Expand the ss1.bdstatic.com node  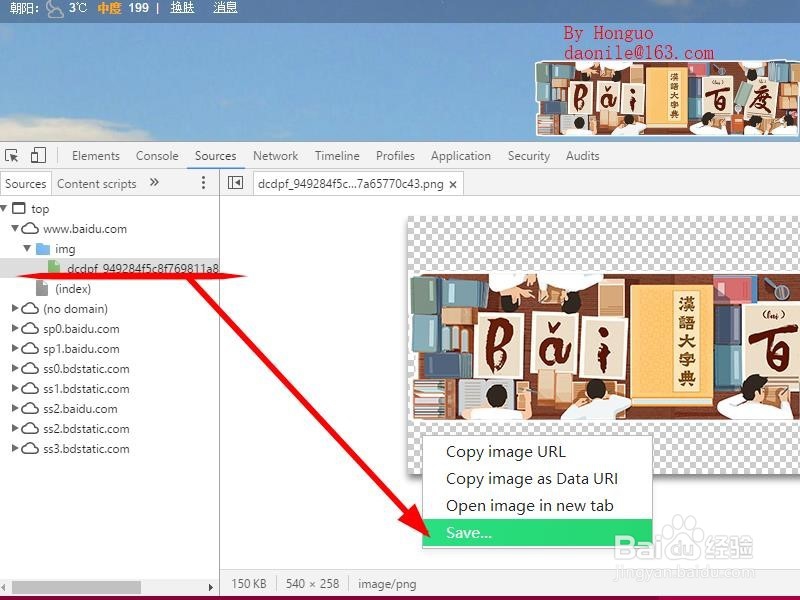point(15,388)
